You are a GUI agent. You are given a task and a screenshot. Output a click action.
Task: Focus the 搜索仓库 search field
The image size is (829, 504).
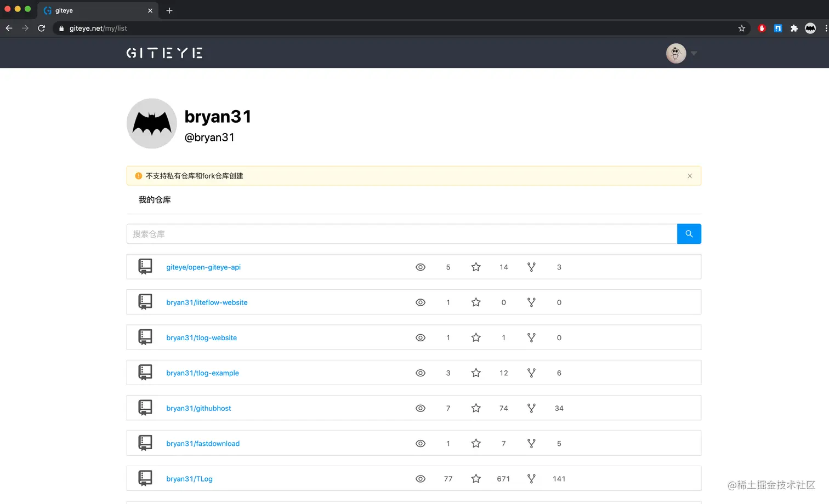tap(402, 234)
